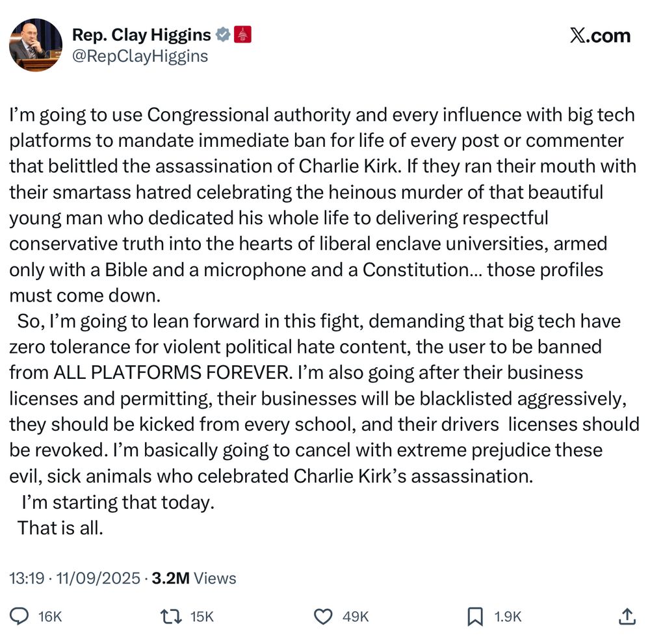
Task: Click the "ALL PLATFORMS FOREVER" text in the tweet
Action: point(171,372)
